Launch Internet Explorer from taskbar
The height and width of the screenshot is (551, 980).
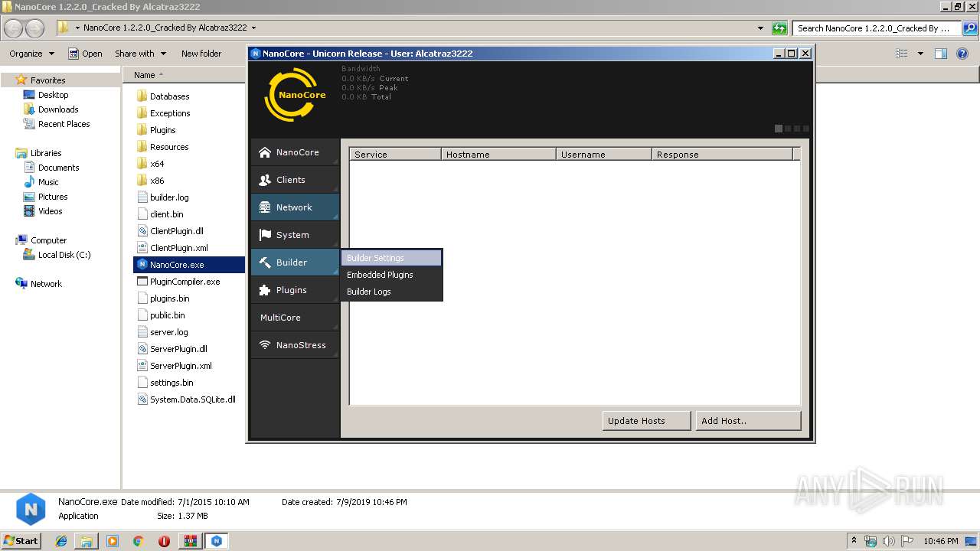pos(61,541)
